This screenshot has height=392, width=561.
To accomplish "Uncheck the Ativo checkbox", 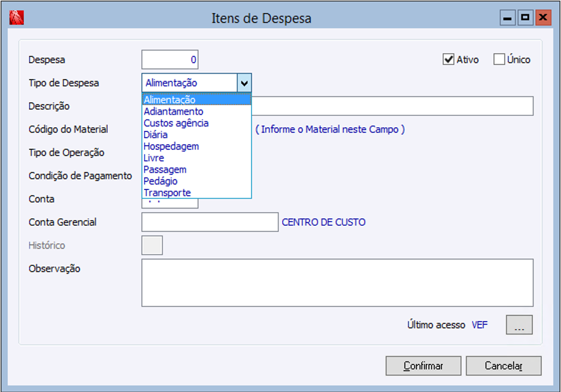I will (448, 60).
